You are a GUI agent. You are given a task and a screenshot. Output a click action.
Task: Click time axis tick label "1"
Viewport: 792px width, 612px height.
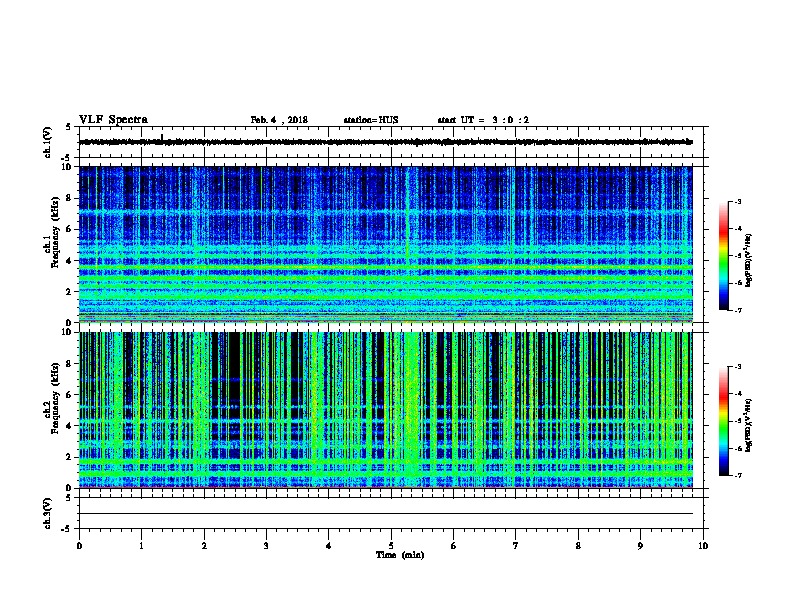pyautogui.click(x=141, y=546)
